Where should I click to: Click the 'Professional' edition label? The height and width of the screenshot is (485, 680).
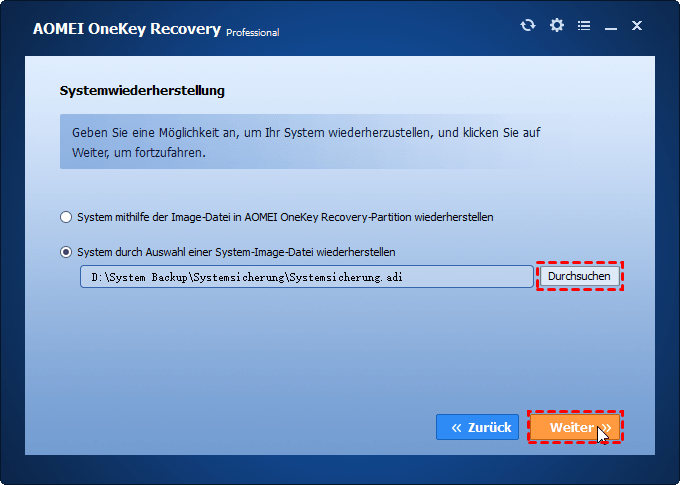[x=253, y=33]
